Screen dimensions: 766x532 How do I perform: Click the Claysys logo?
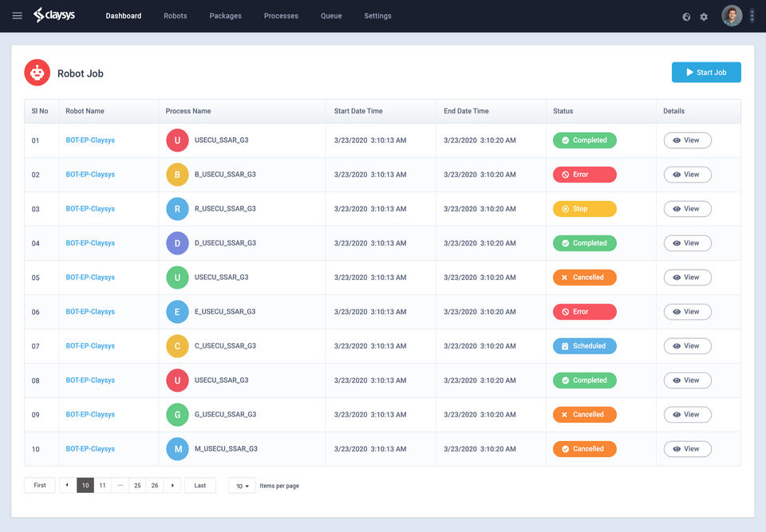point(54,15)
